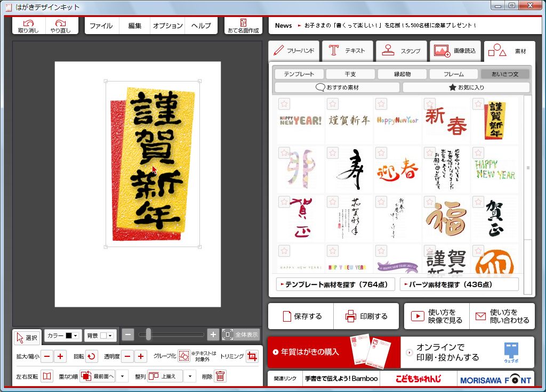Select the 素材 materials tab
This screenshot has height=392, width=546.
click(509, 51)
